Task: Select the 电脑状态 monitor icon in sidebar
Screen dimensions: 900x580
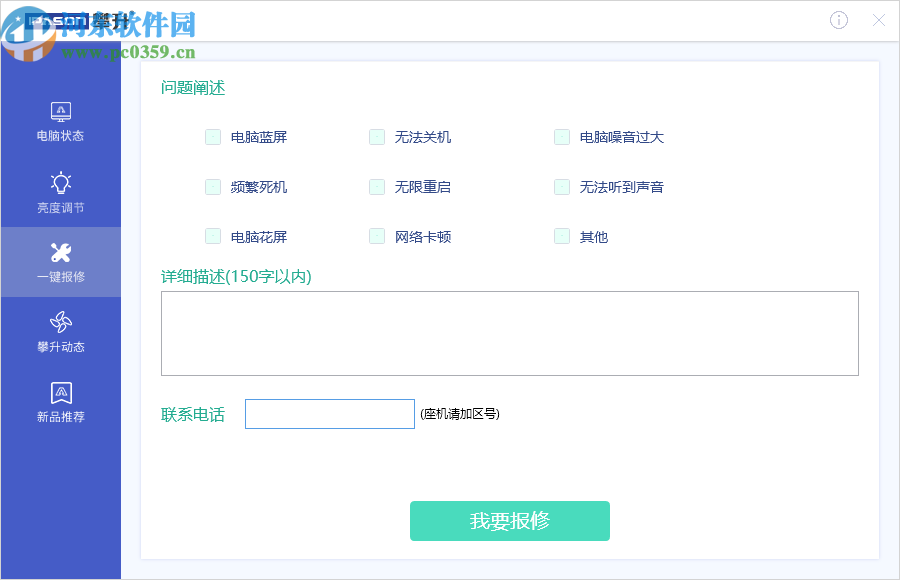Action: pyautogui.click(x=61, y=112)
